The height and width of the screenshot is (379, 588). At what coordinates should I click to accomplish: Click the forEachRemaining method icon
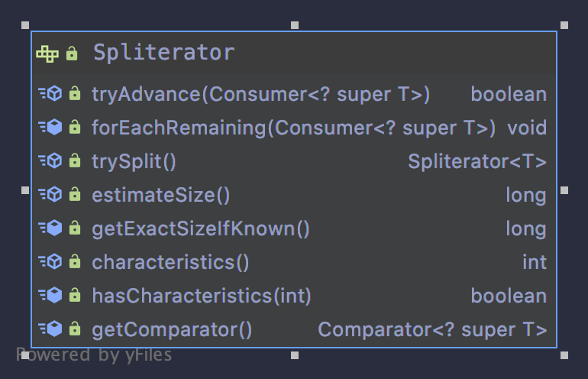pos(50,128)
